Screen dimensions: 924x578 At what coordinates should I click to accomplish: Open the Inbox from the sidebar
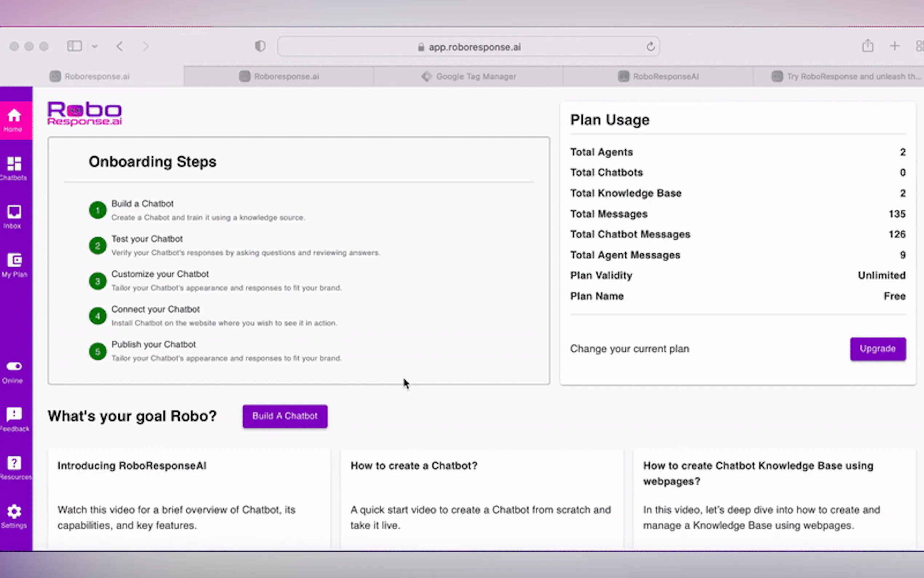(14, 217)
